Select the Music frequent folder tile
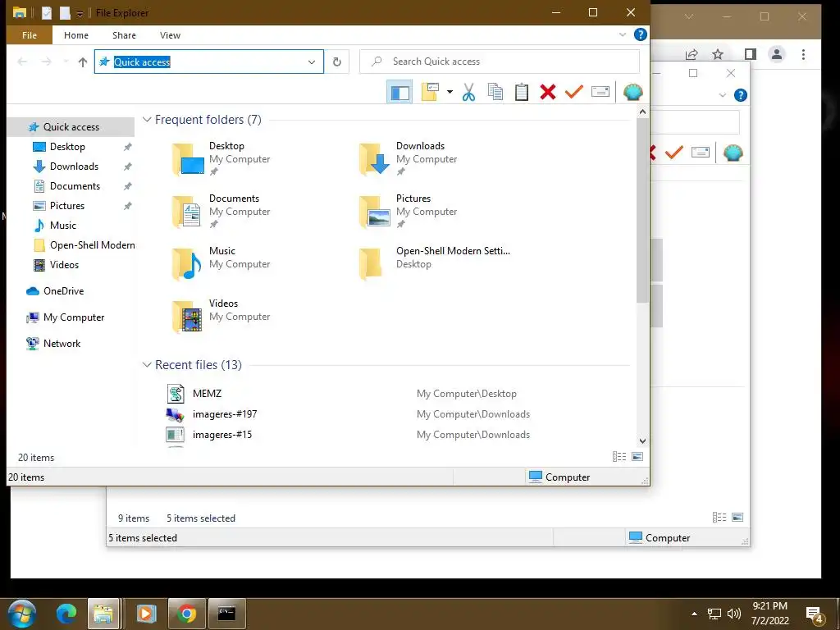The image size is (840, 630). [x=221, y=263]
